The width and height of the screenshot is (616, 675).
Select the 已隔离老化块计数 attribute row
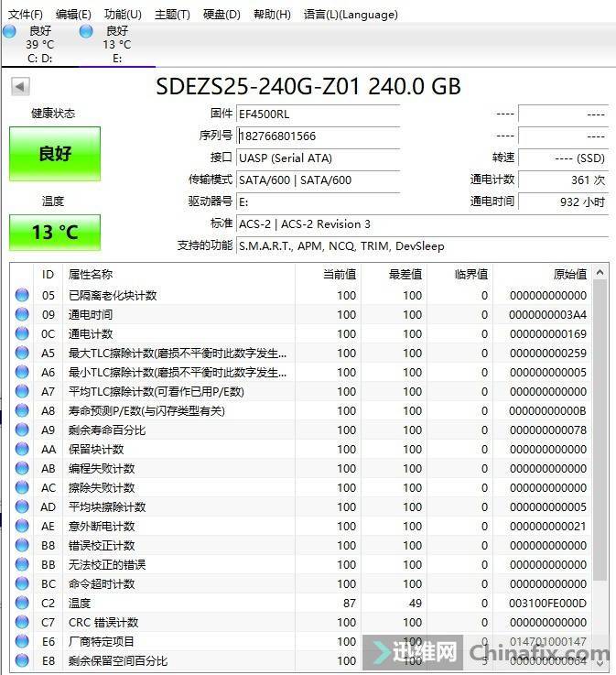click(x=301, y=295)
